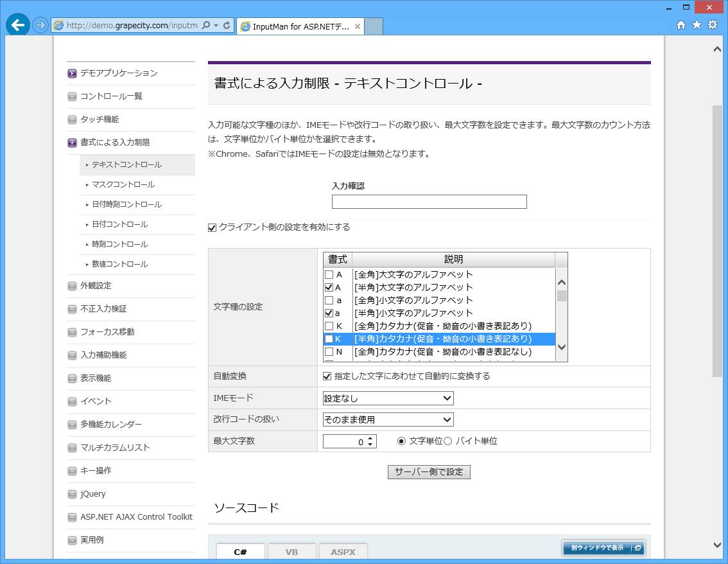
Task: Click the icon beside デモアプリケーション
Action: tap(72, 73)
